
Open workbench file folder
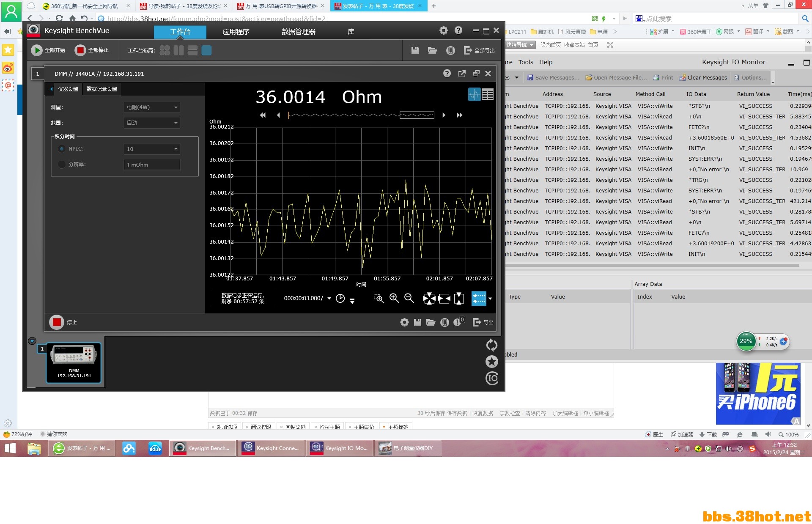[432, 50]
